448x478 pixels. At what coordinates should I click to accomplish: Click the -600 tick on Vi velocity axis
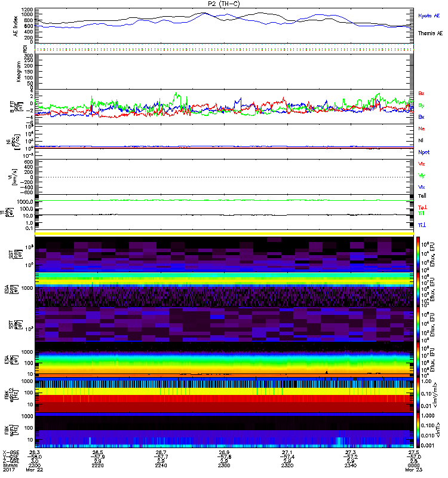pyautogui.click(x=26, y=192)
